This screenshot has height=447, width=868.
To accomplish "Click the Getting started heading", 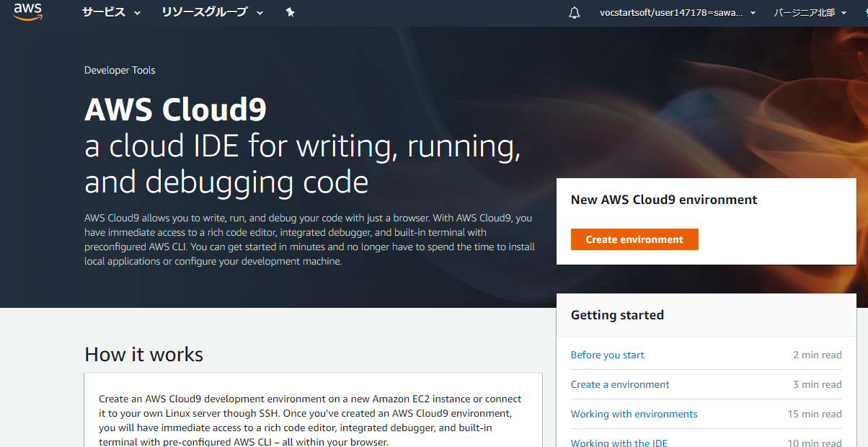I will (x=617, y=315).
